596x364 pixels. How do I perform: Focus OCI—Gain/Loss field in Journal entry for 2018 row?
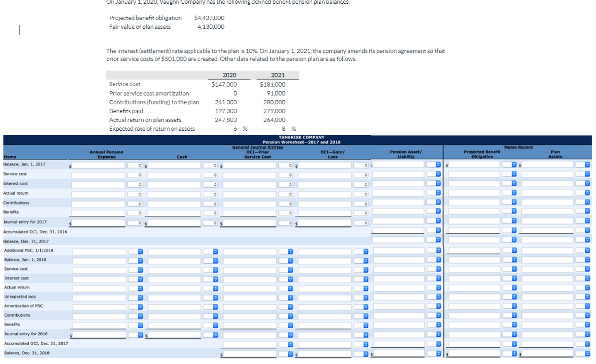(x=325, y=335)
